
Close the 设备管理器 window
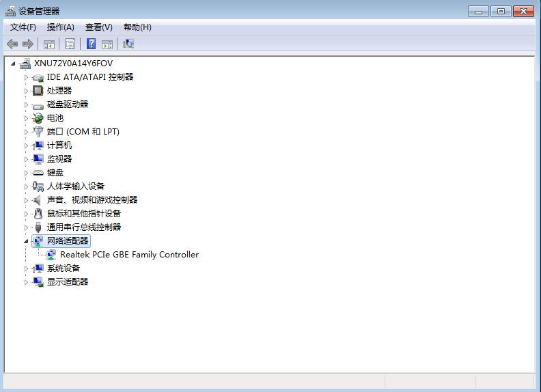[x=523, y=12]
